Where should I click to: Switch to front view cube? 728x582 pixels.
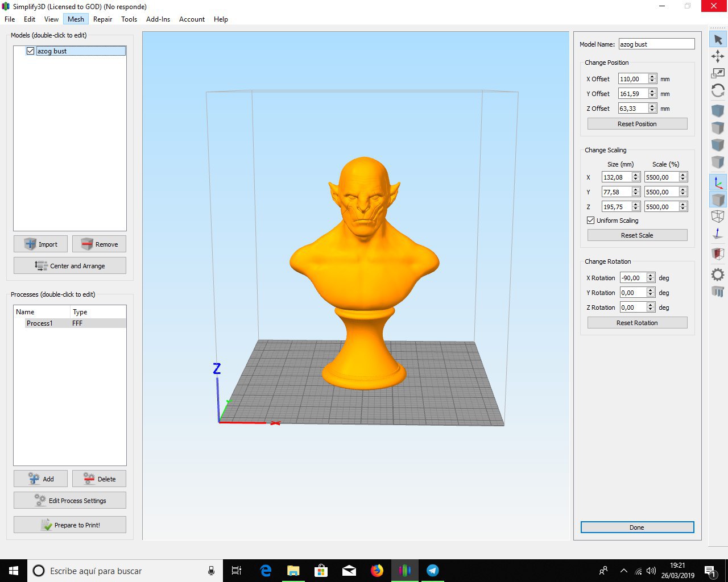pyautogui.click(x=718, y=144)
